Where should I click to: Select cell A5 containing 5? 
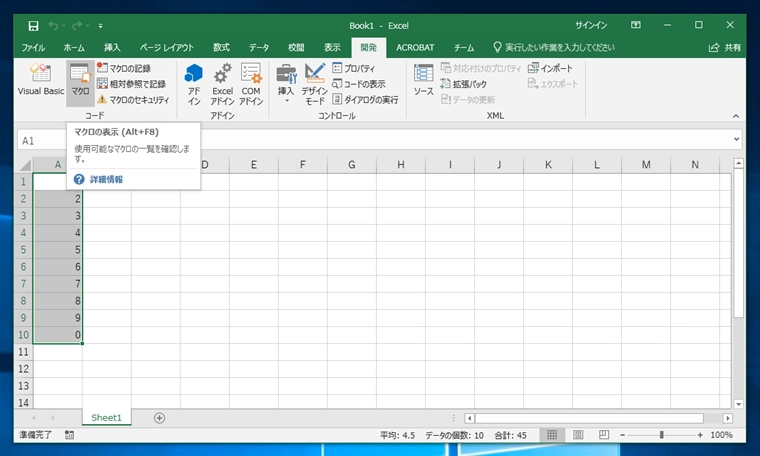(58, 250)
